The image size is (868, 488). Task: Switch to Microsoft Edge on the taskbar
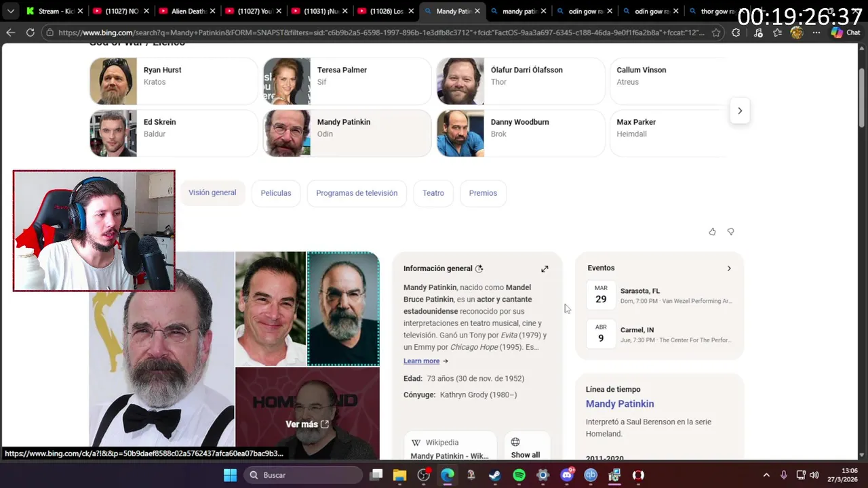[x=448, y=475]
